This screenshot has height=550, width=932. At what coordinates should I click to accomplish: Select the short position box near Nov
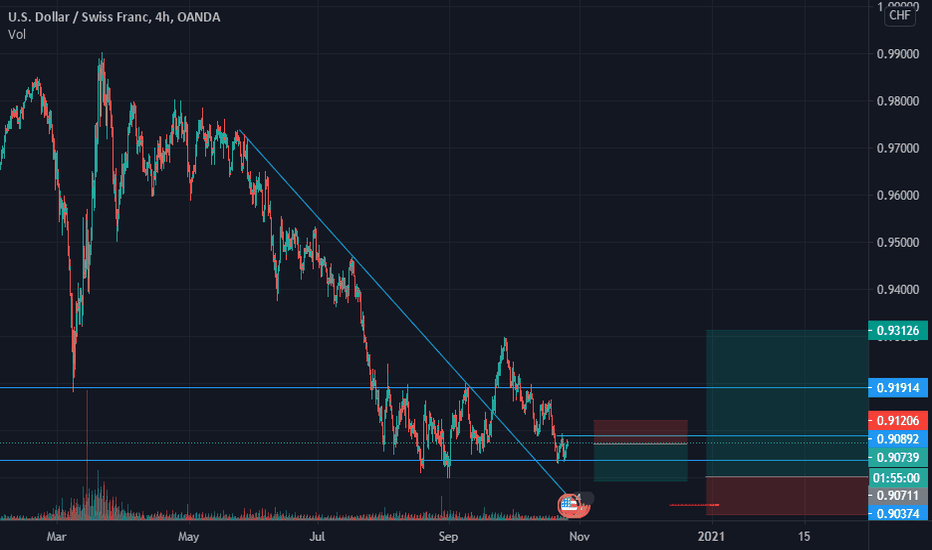click(640, 450)
